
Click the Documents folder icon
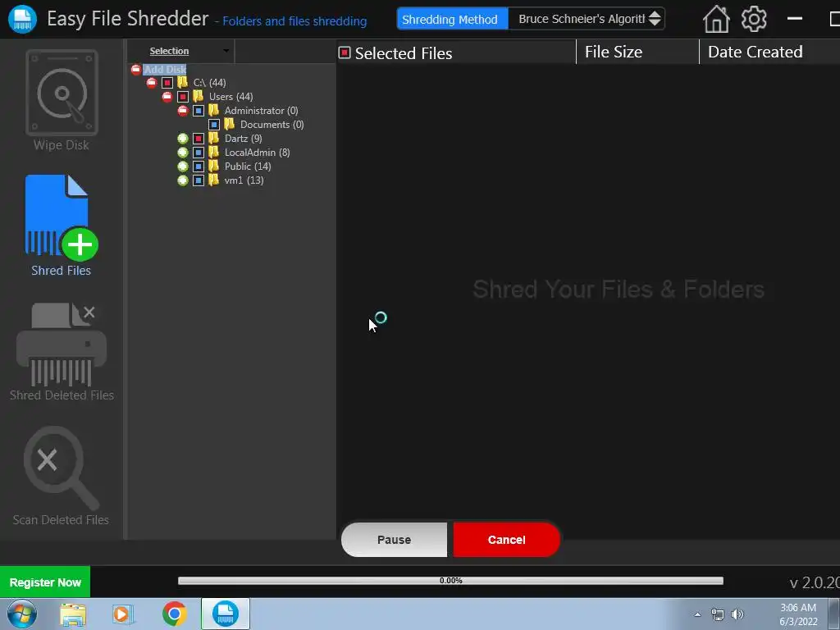230,124
